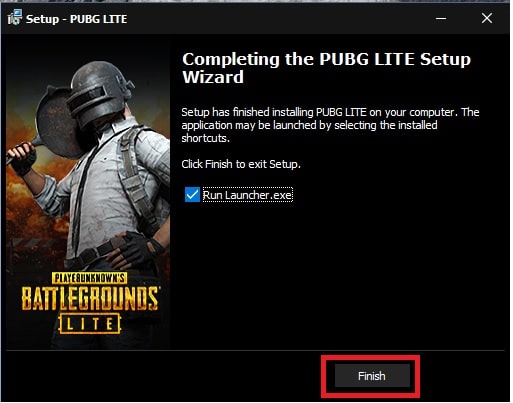Click the PLAYERUNKNOWN'S yellow label
The height and width of the screenshot is (403, 513).
90,279
